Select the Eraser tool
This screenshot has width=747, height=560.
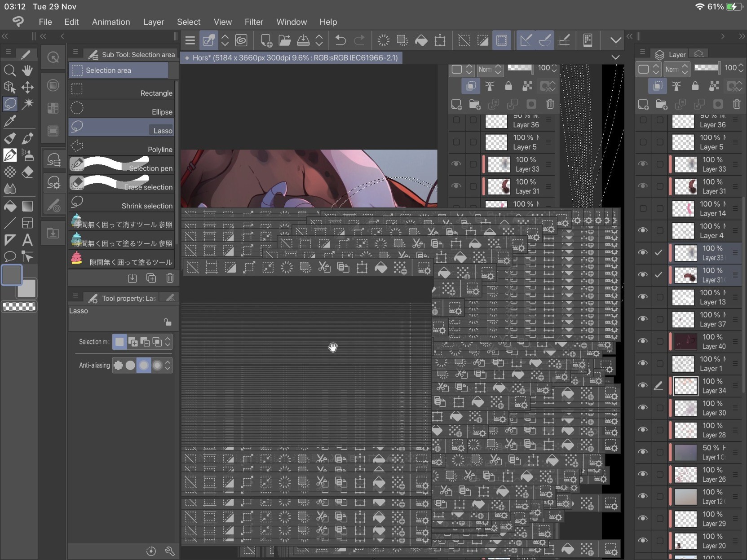click(27, 172)
